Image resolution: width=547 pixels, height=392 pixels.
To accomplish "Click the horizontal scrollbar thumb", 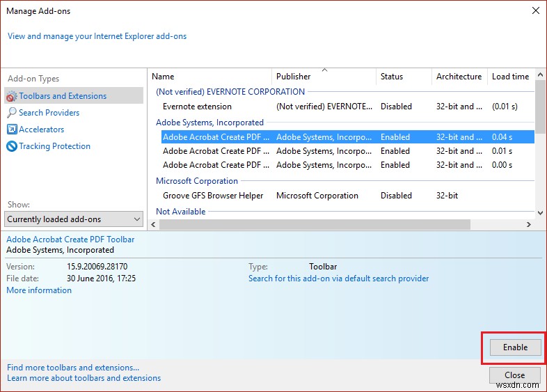I will 315,224.
